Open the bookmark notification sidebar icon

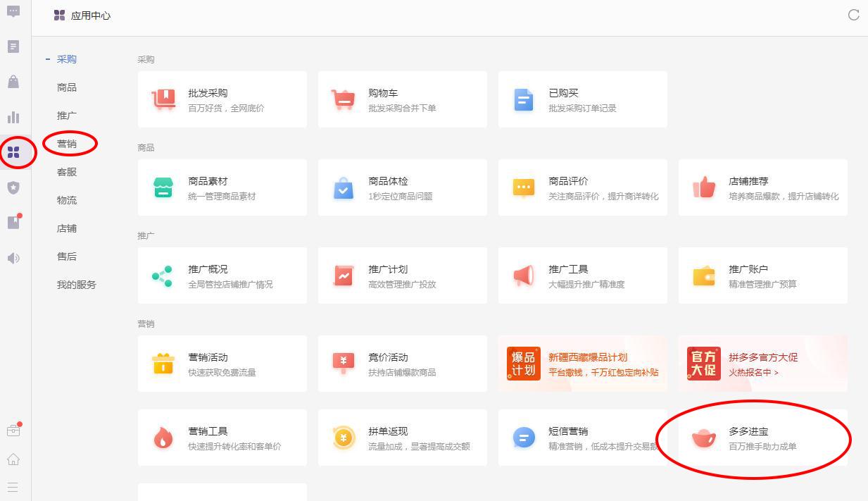point(13,222)
